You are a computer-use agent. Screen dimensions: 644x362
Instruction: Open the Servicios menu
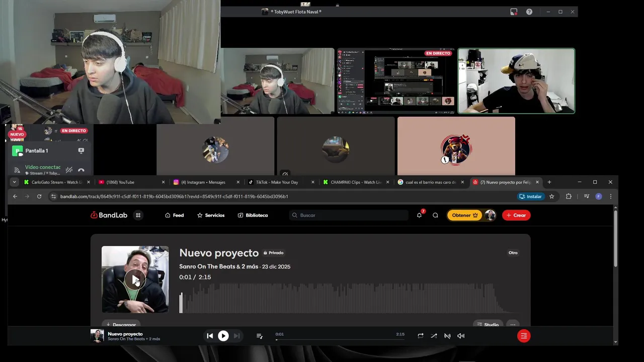pyautogui.click(x=211, y=215)
